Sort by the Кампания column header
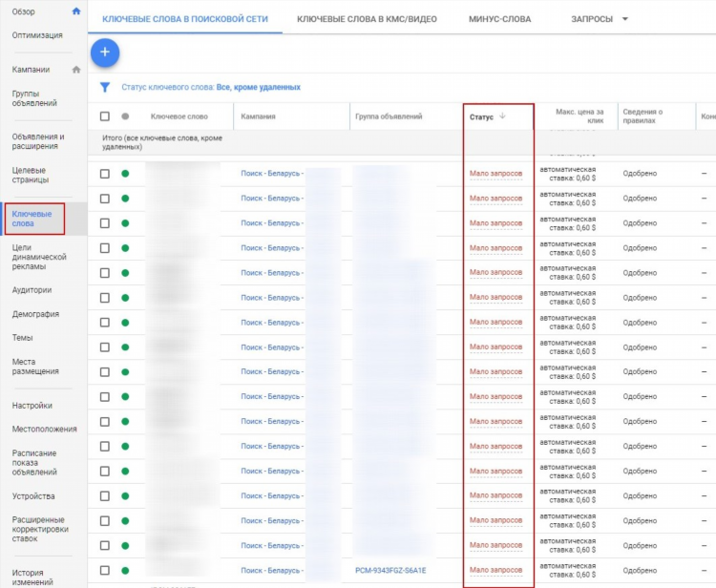The width and height of the screenshot is (716, 588). point(258,116)
